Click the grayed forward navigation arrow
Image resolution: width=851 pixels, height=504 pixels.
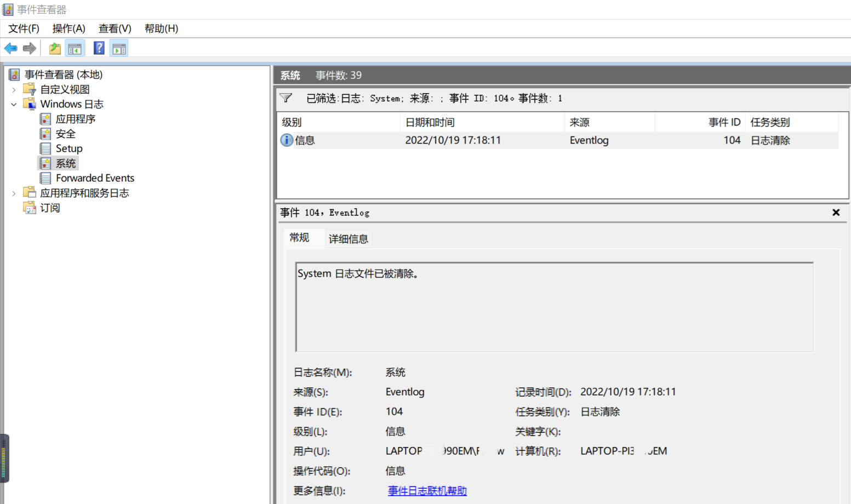pos(29,48)
